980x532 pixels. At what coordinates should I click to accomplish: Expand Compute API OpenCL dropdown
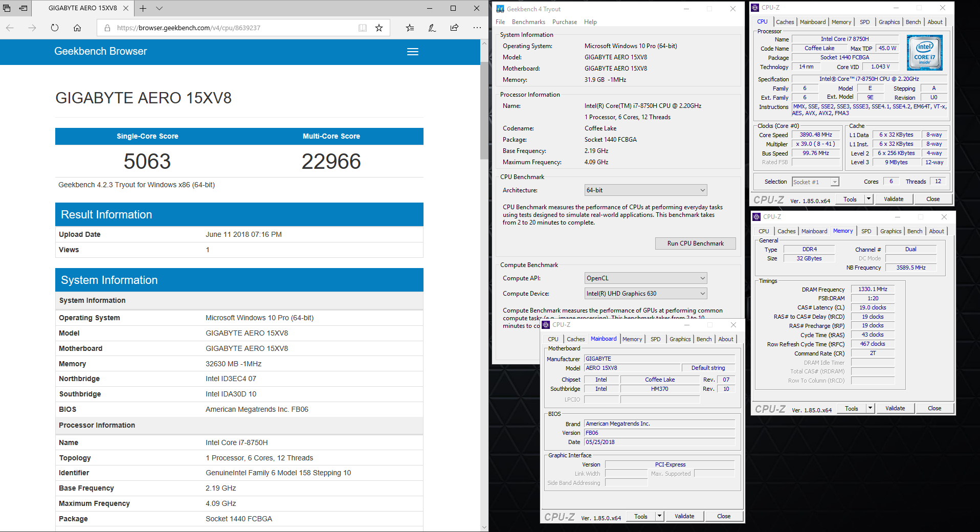[x=645, y=278]
